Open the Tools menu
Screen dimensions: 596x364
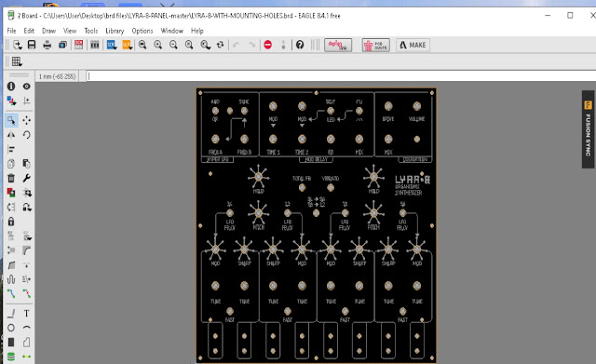tap(91, 31)
